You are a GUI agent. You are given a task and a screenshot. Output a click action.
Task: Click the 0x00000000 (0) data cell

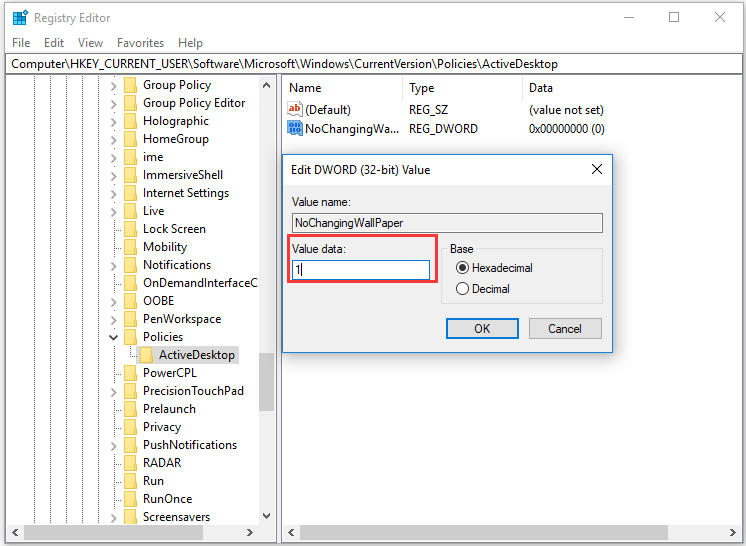(x=566, y=128)
